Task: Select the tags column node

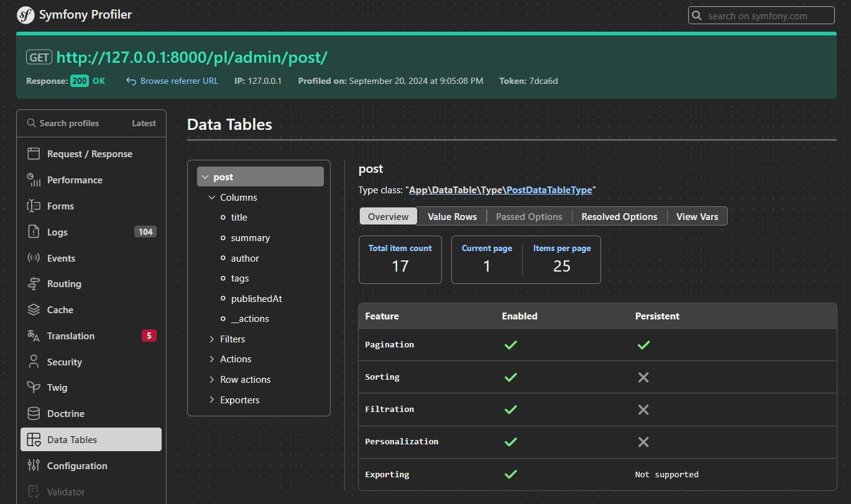Action: click(240, 278)
